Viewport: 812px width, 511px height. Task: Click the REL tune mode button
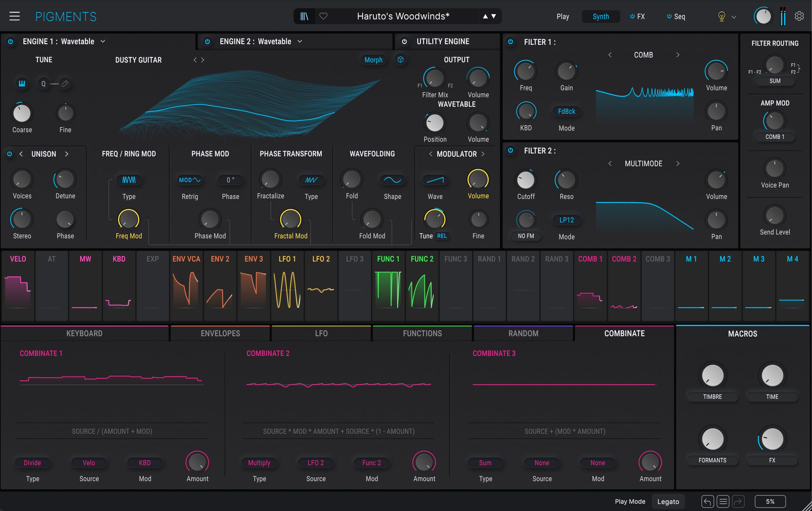pos(442,236)
